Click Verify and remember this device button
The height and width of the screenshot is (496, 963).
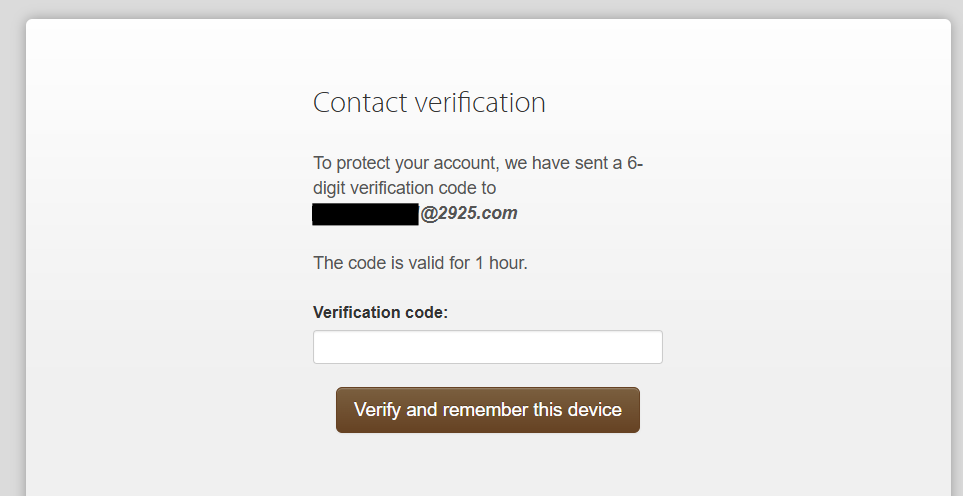click(488, 409)
